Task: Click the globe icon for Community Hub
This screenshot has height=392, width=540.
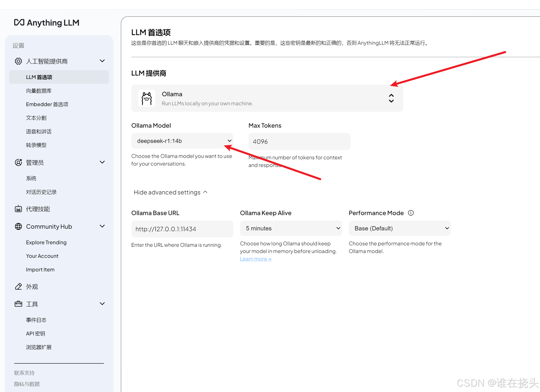Action: point(18,226)
